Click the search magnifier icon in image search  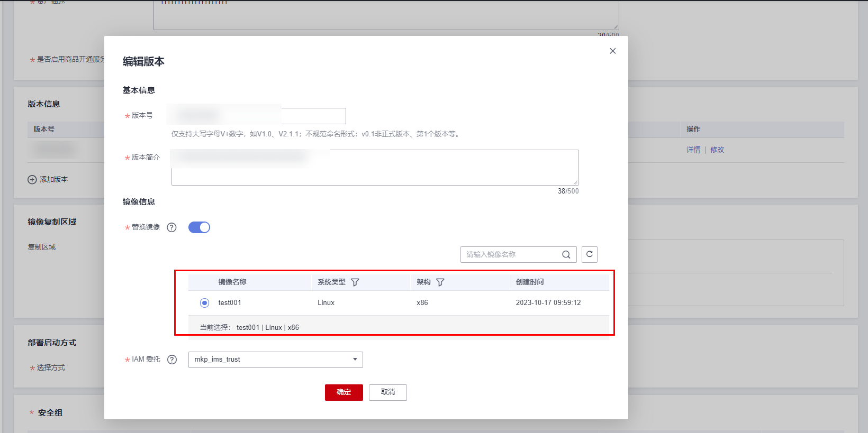(566, 255)
